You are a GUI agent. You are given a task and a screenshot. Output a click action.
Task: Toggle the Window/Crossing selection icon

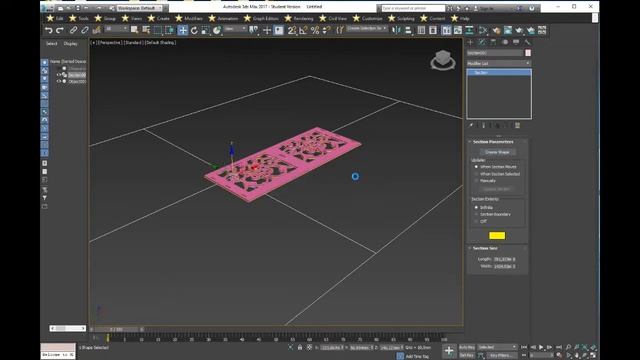[x=169, y=30]
